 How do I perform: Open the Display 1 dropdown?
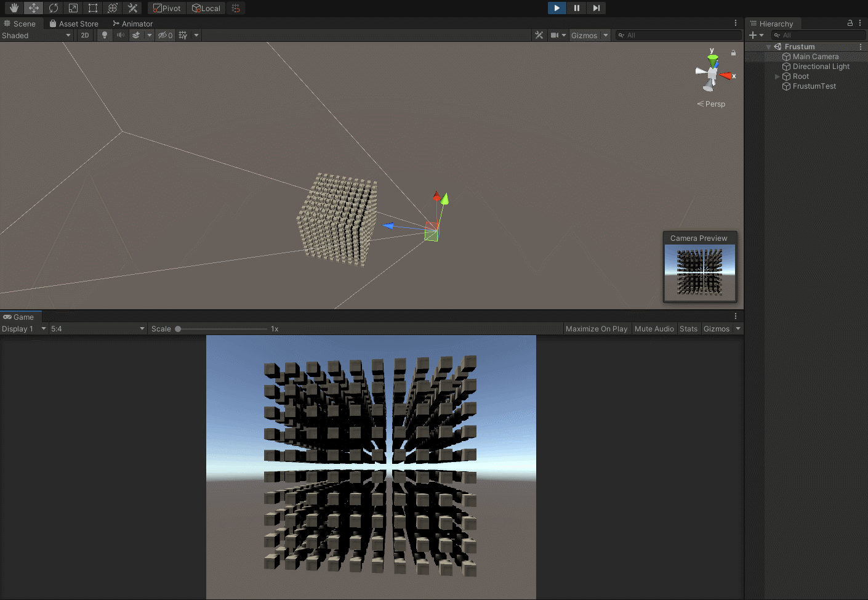24,328
